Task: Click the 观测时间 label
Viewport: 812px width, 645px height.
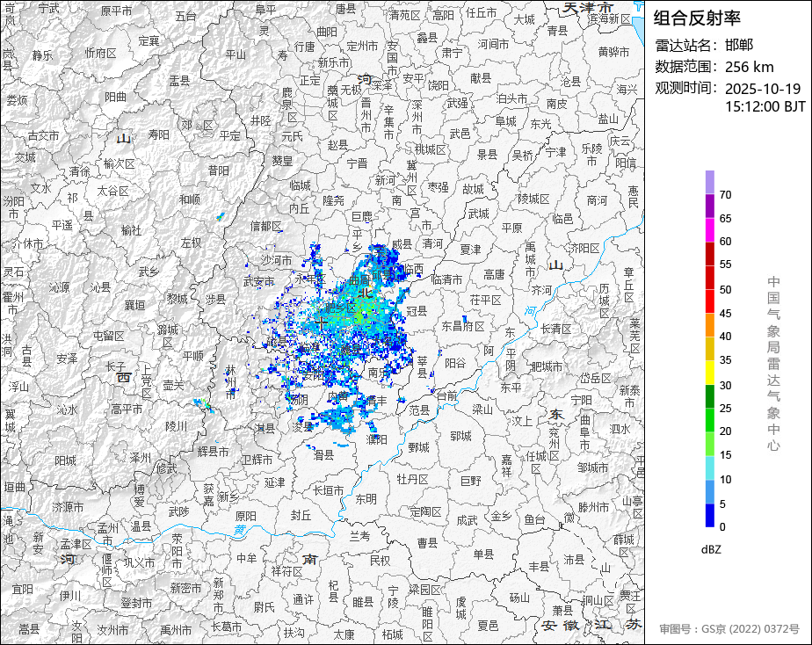Action: pos(684,88)
